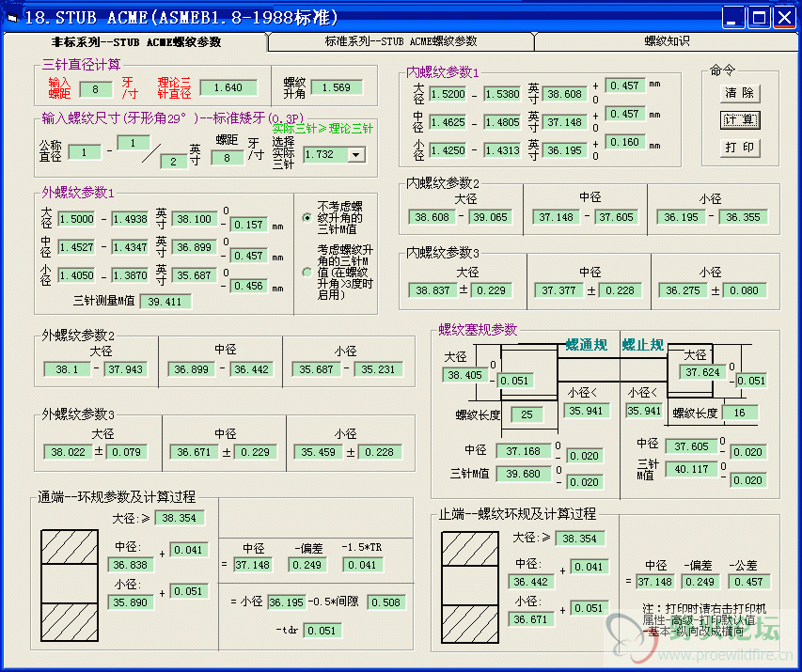Minimize the STUB ACME window
The width and height of the screenshot is (802, 672).
732,18
